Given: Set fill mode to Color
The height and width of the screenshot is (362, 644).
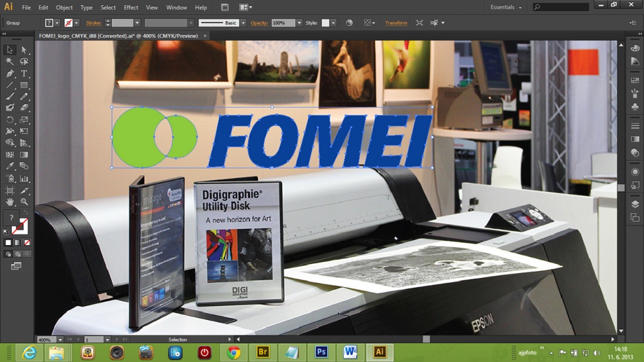Looking at the screenshot, I should 8,243.
